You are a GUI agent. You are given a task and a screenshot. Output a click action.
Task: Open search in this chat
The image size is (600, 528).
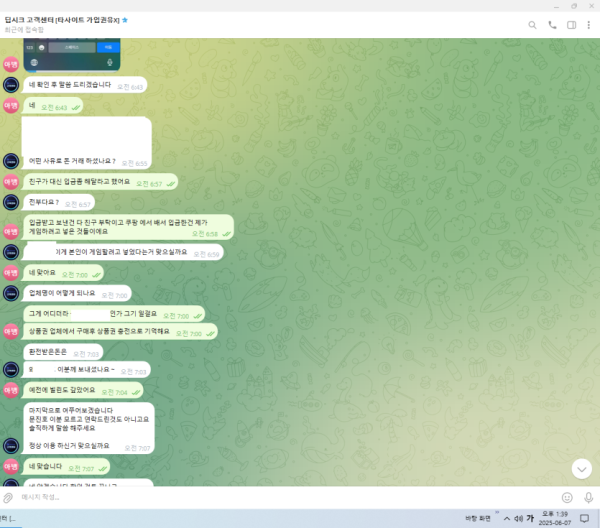[532, 25]
